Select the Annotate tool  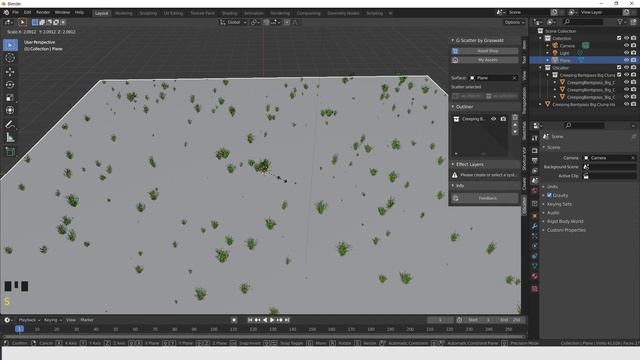10,124
